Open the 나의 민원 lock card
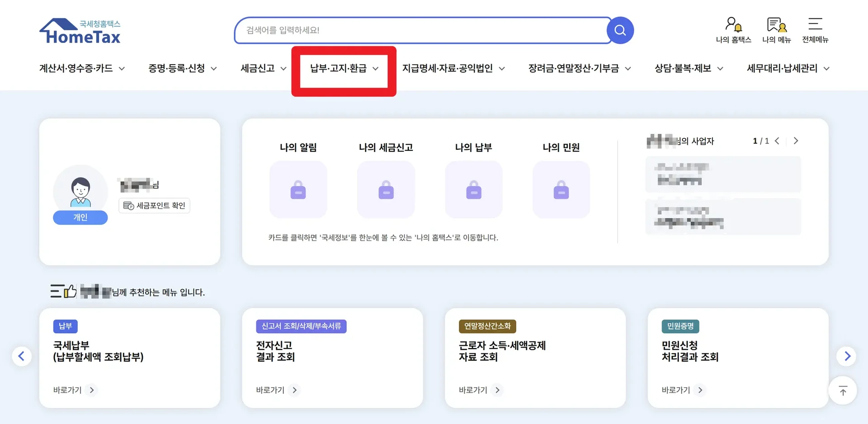 pyautogui.click(x=561, y=190)
